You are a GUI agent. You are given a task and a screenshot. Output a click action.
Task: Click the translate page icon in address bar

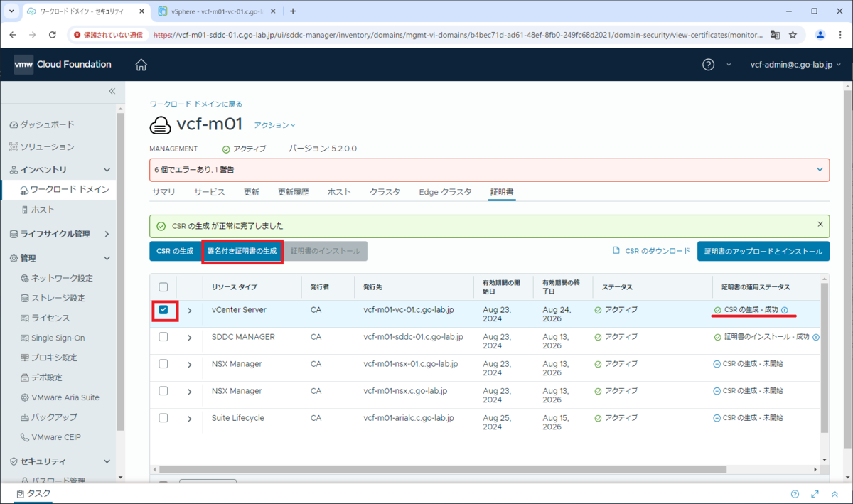coord(775,34)
